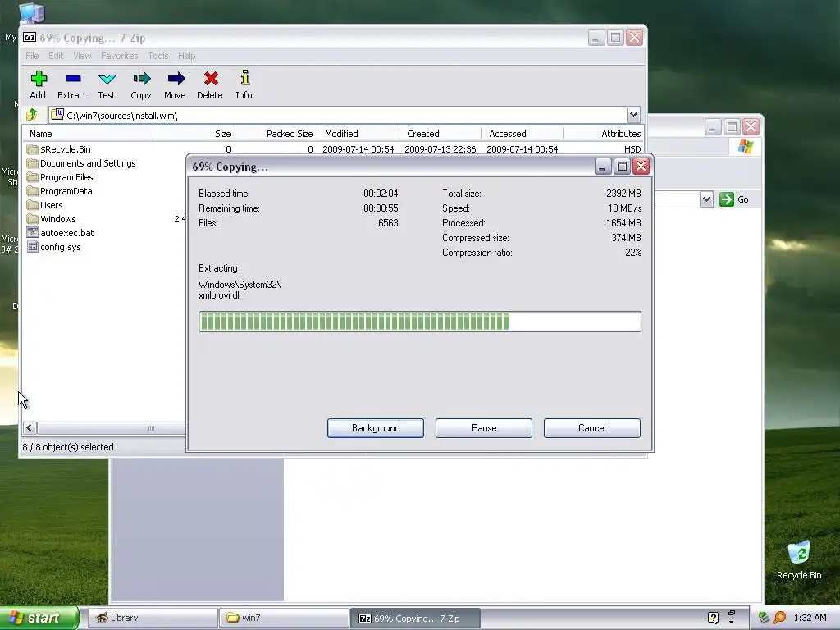Viewport: 840px width, 630px height.
Task: Select the config.sys file
Action: (x=54, y=246)
